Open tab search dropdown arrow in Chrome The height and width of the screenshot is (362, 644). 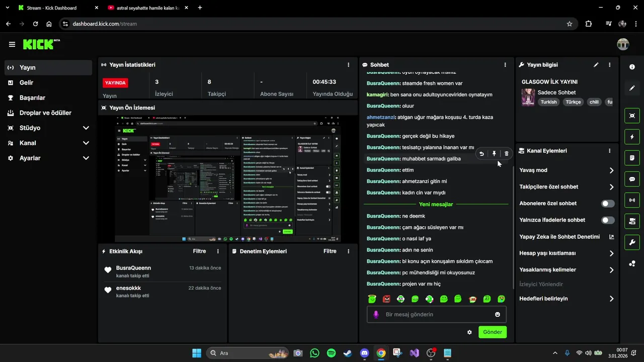click(x=7, y=8)
